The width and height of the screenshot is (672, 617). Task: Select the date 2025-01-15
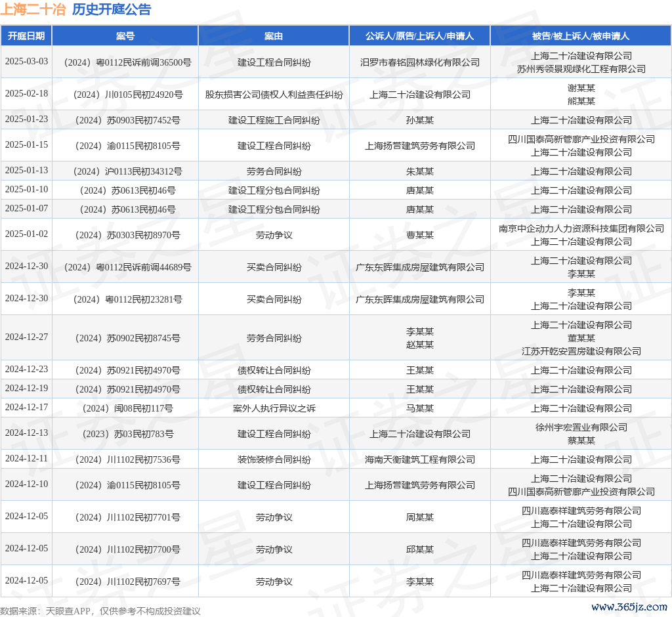tap(26, 145)
